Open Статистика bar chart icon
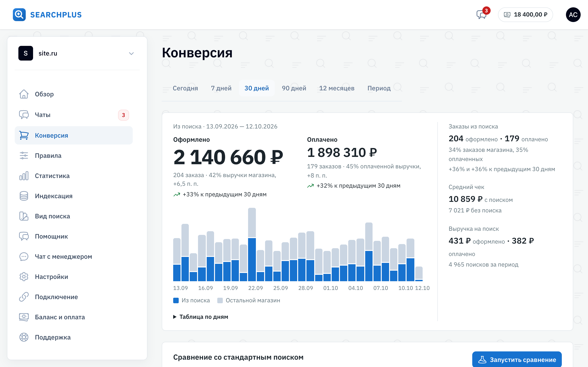588x367 pixels. coord(24,176)
